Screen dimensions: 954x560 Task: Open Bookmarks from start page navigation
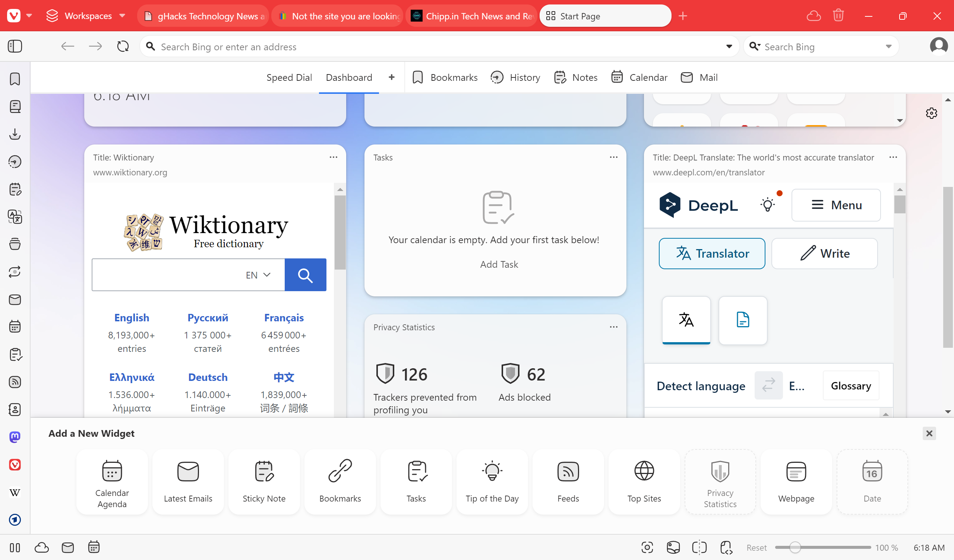tap(445, 77)
